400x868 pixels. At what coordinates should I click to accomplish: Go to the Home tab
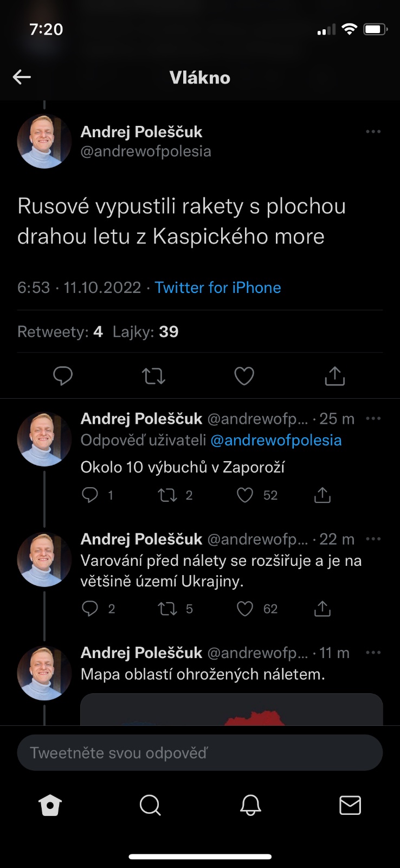(50, 806)
